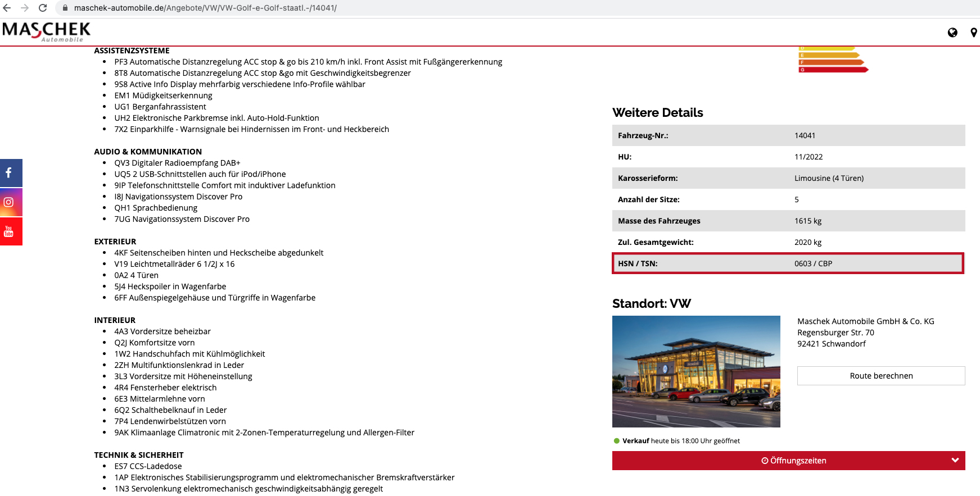
Task: Reload the page with the refresh icon
Action: (43, 8)
